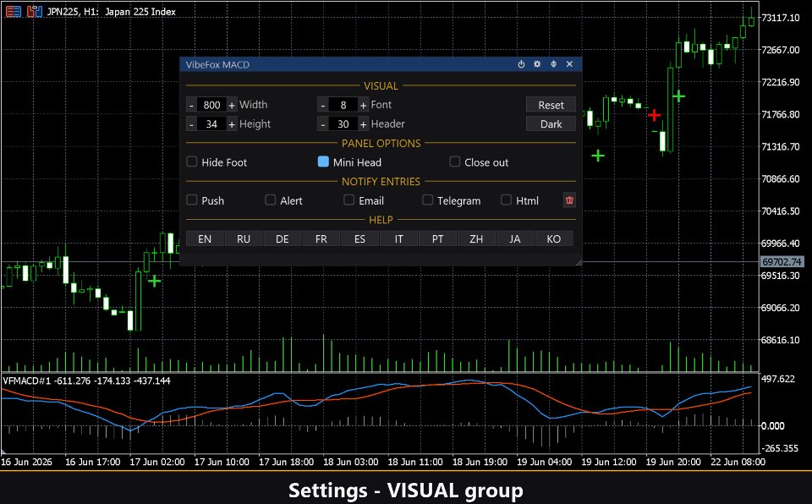Decrease the Header value with minus
Viewport: 812px width, 504px height.
click(323, 124)
